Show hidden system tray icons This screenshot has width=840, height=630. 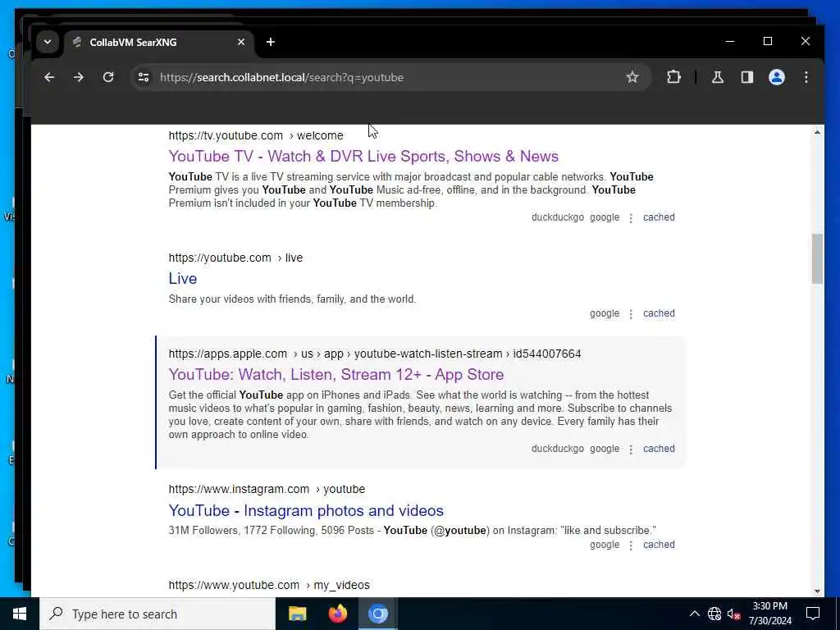point(694,614)
